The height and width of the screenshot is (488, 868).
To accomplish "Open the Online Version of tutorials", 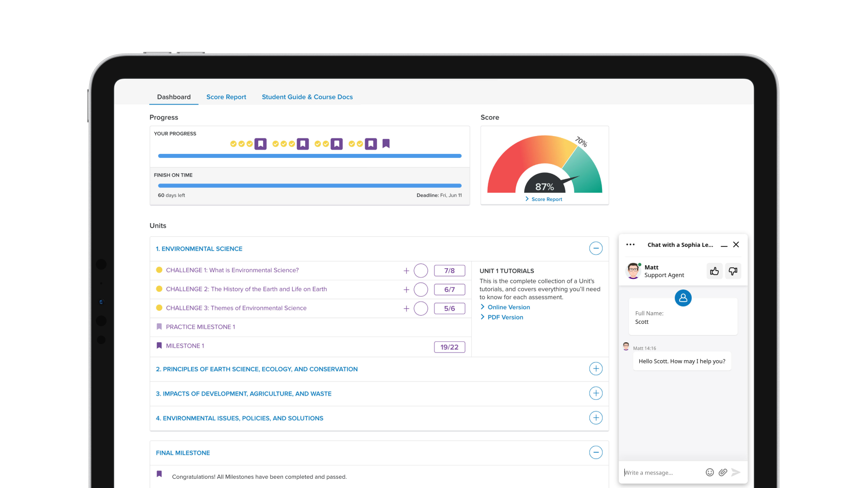I will [509, 307].
